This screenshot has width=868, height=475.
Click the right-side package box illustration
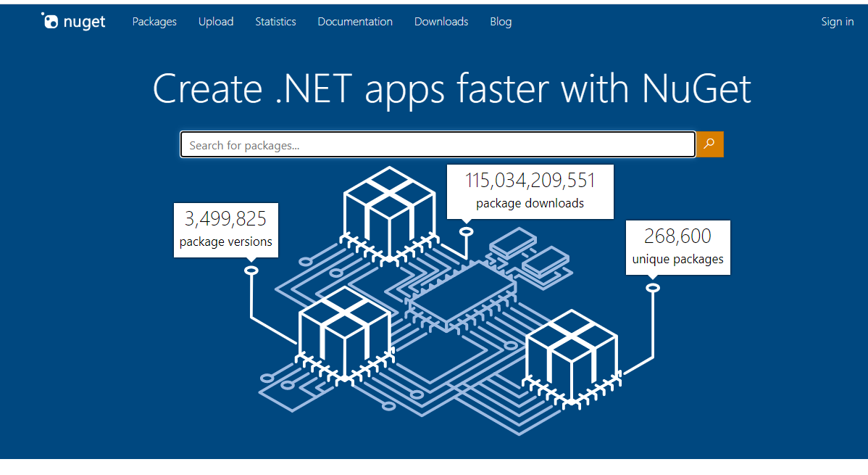(x=572, y=355)
